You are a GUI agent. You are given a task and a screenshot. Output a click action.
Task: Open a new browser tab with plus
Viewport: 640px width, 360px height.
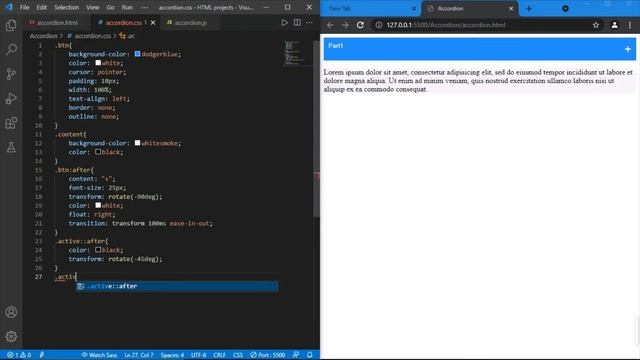click(529, 9)
